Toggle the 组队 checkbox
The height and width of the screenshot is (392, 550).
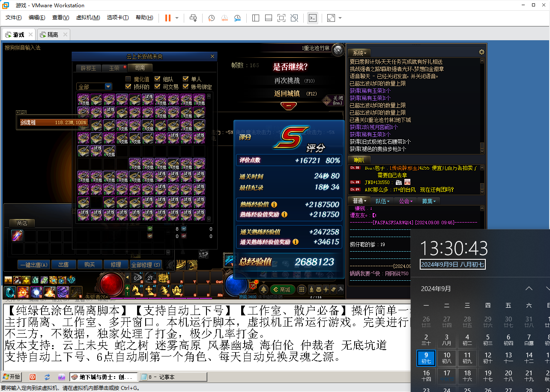(x=157, y=79)
